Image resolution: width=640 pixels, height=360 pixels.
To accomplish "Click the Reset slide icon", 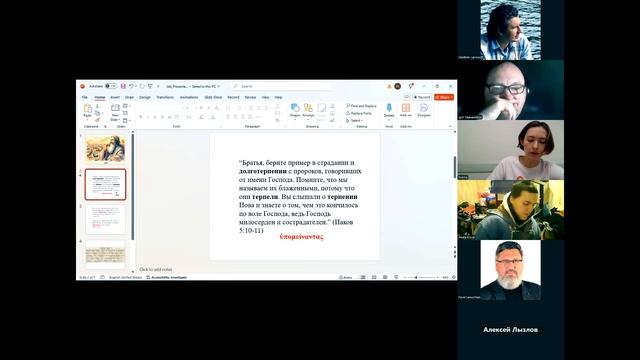I will pyautogui.click(x=126, y=113).
